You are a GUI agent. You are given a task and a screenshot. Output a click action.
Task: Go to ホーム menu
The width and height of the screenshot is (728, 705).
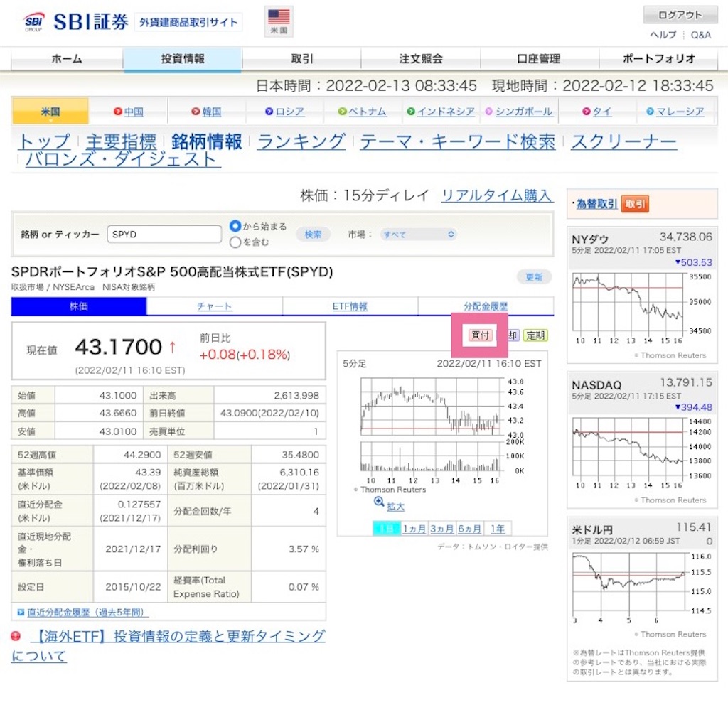tap(67, 59)
